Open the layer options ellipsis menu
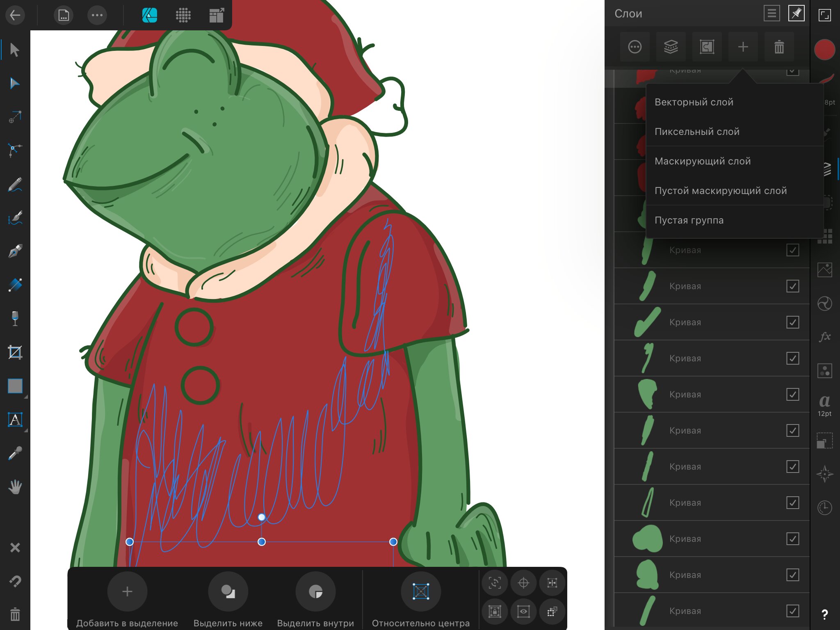This screenshot has height=630, width=840. coord(635,47)
